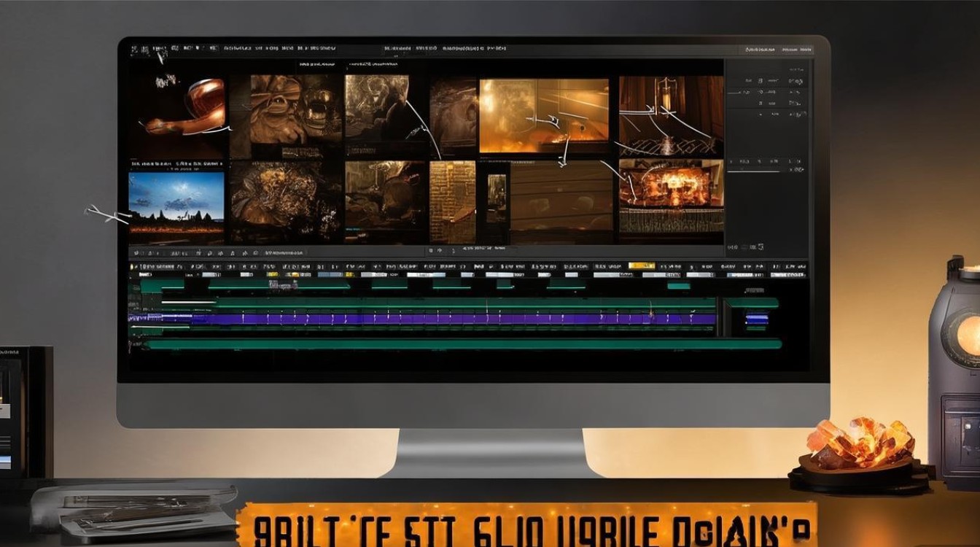Choose the brick wall clip thumbnail

click(x=452, y=202)
